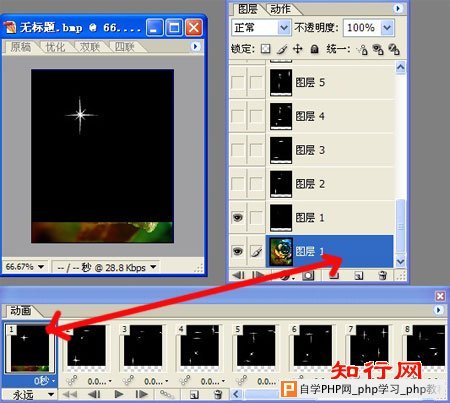Create new layer in Layers panel
450x403 pixels.
359,275
